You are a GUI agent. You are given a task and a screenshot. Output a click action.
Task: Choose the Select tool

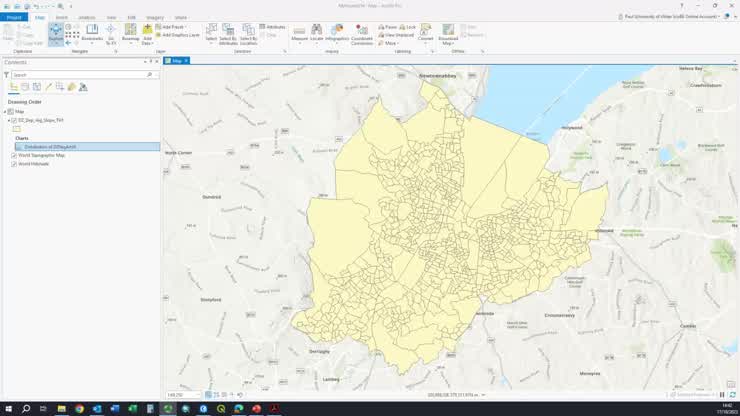pyautogui.click(x=211, y=33)
